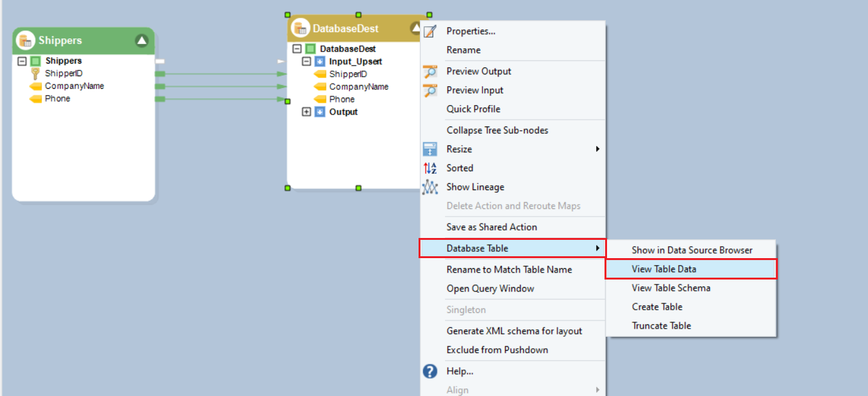Image resolution: width=868 pixels, height=396 pixels.
Task: Click the Resize menu icon
Action: [x=430, y=149]
